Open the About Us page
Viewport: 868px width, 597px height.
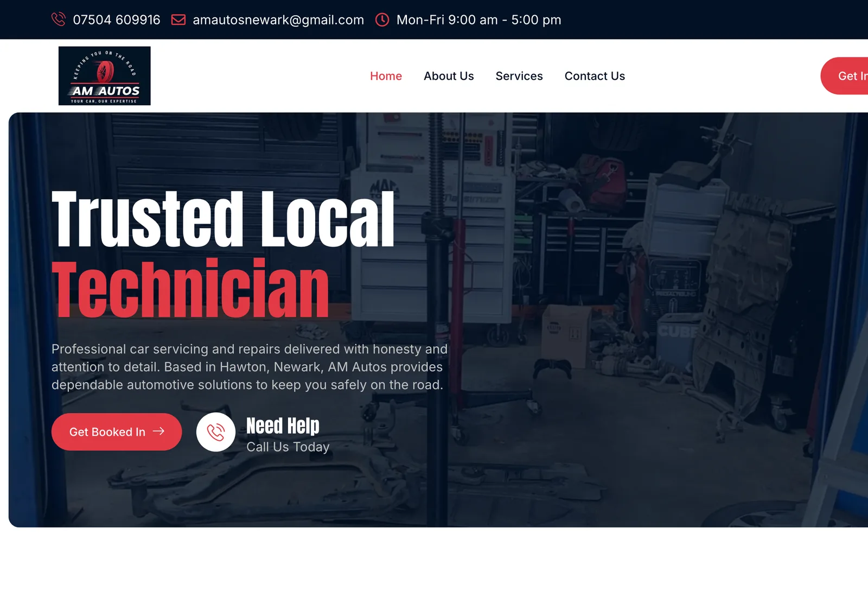(x=449, y=76)
